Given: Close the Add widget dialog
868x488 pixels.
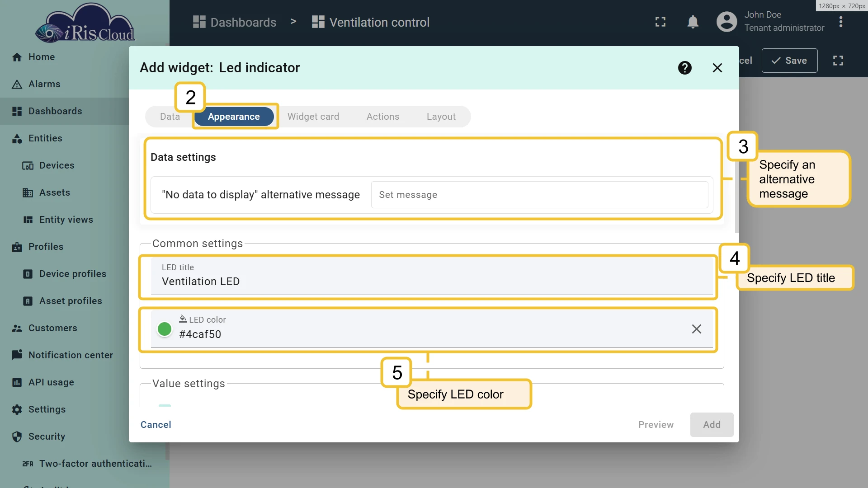Looking at the screenshot, I should pyautogui.click(x=717, y=68).
